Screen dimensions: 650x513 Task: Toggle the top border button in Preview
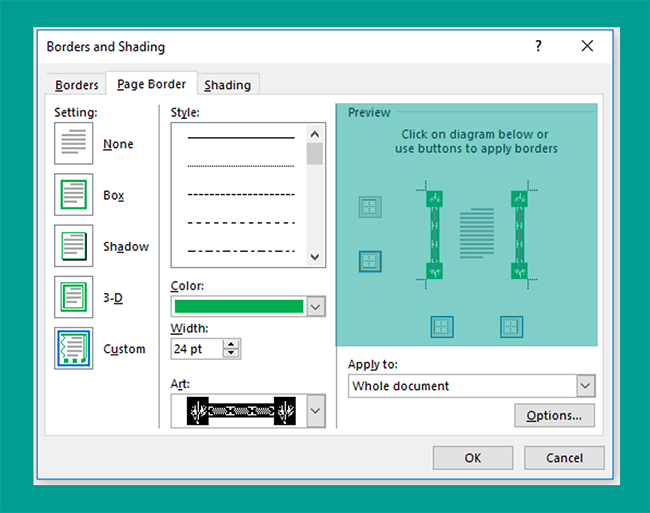coord(370,207)
